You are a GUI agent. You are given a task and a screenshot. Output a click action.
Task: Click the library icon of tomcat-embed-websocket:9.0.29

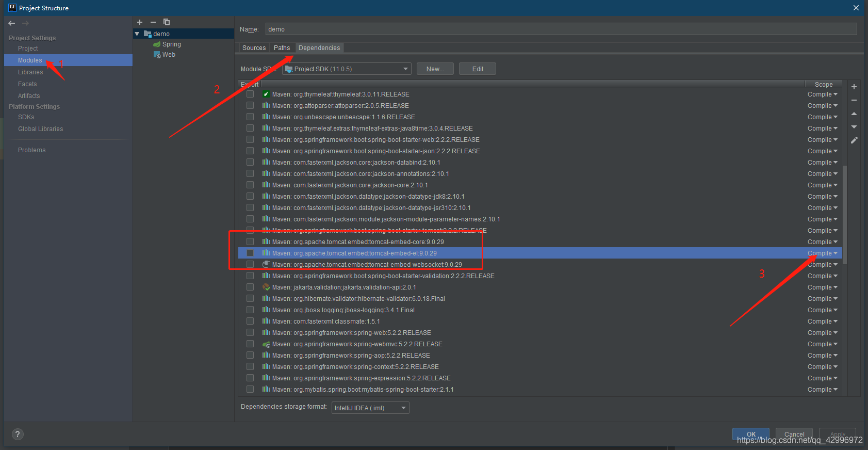pos(266,265)
